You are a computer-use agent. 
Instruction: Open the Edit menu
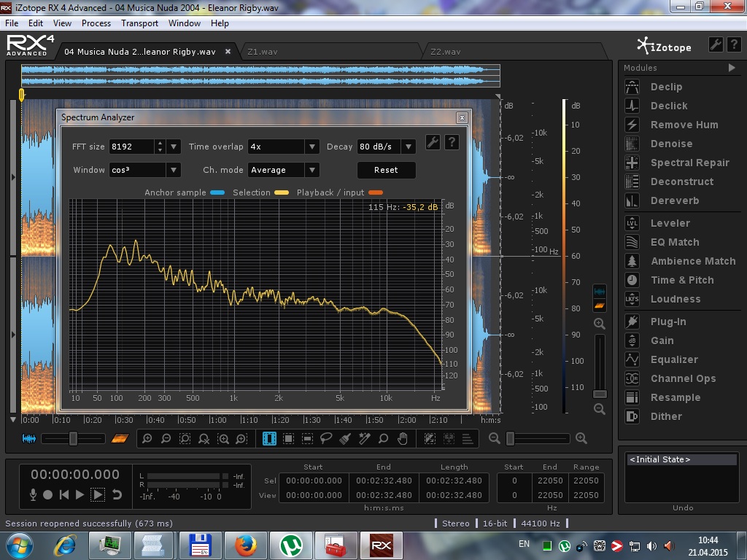(x=36, y=23)
